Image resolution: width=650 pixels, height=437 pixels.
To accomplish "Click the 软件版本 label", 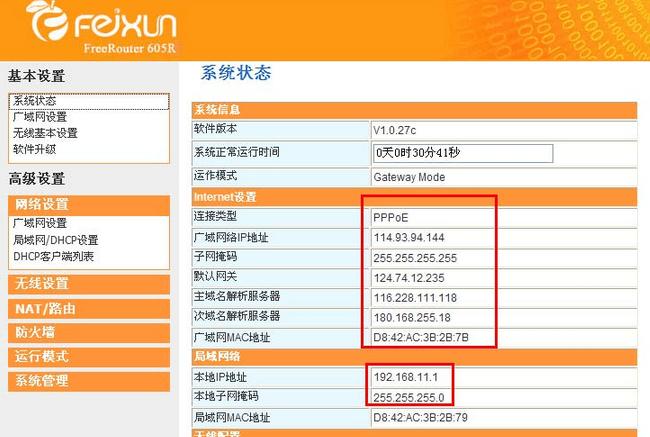I will 215,129.
